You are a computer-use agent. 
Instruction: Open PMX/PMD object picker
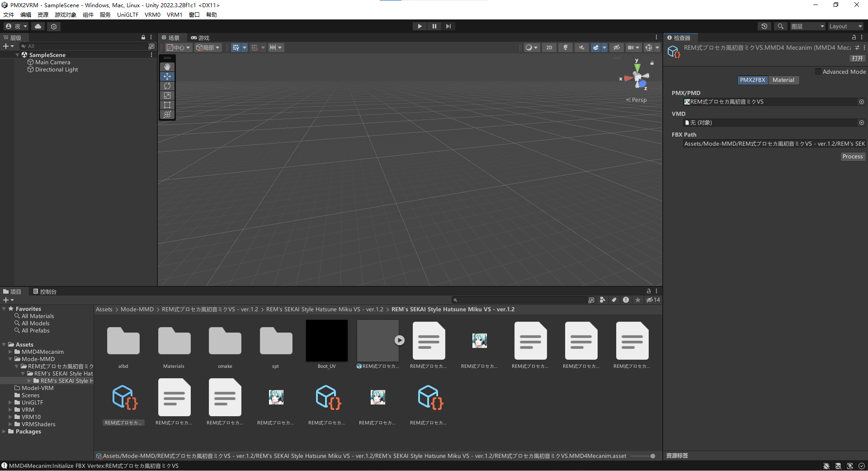(x=862, y=102)
